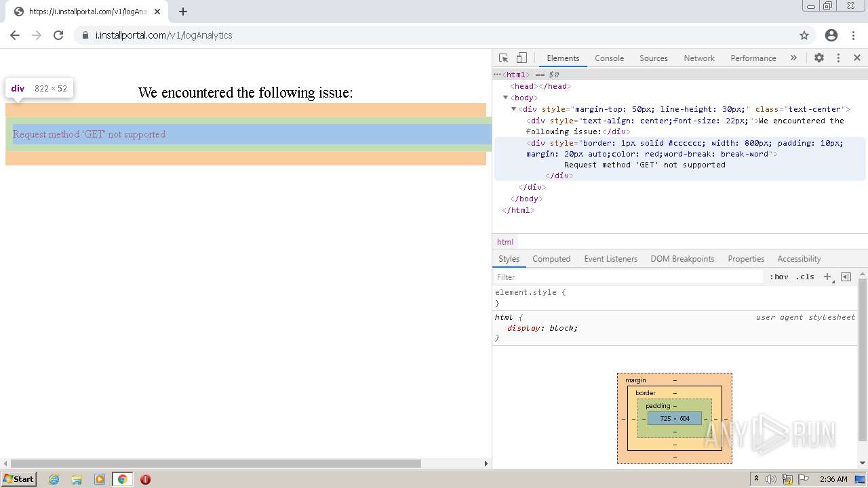The image size is (868, 488).
Task: Click the Styles pane vertical scrollbar
Action: click(863, 359)
